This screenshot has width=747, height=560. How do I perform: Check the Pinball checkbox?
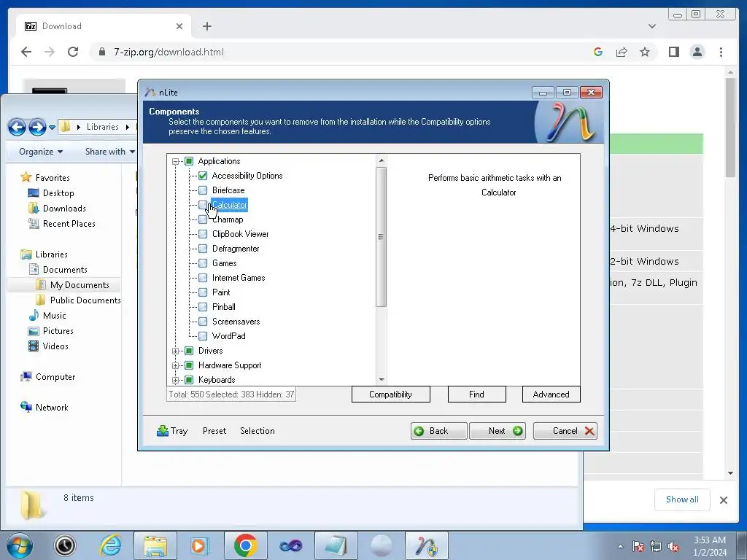[x=203, y=307]
